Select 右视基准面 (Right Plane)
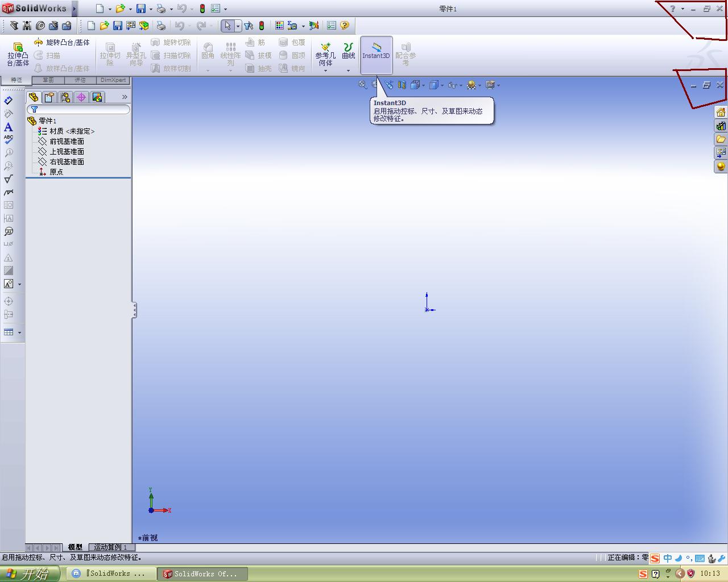728x582 pixels. pyautogui.click(x=61, y=161)
